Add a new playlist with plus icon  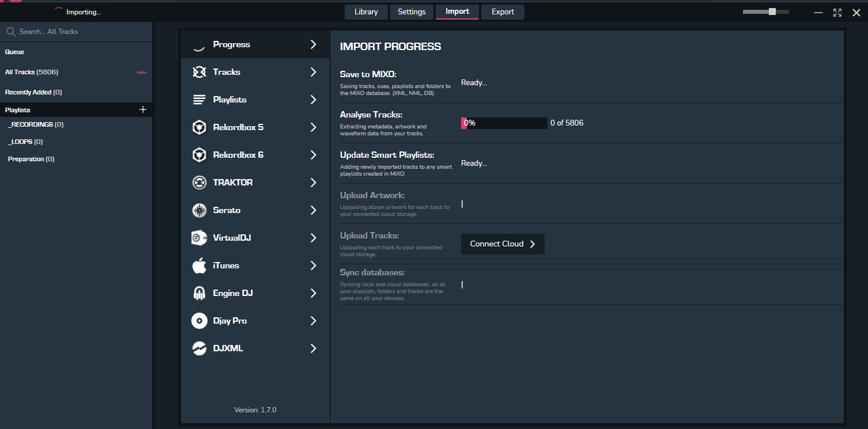143,109
